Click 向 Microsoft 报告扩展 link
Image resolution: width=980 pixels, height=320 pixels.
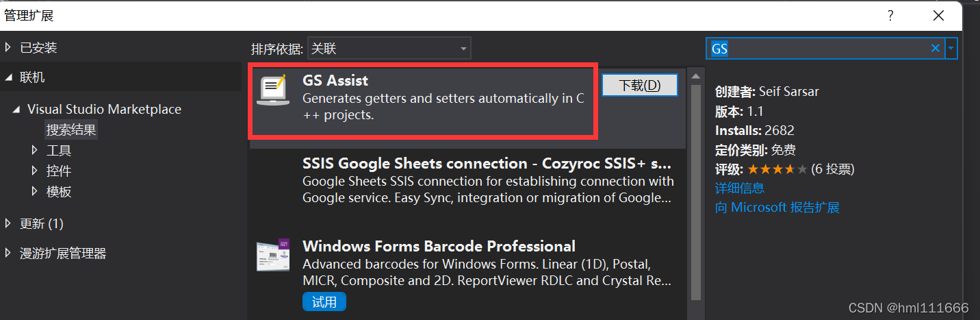[777, 207]
